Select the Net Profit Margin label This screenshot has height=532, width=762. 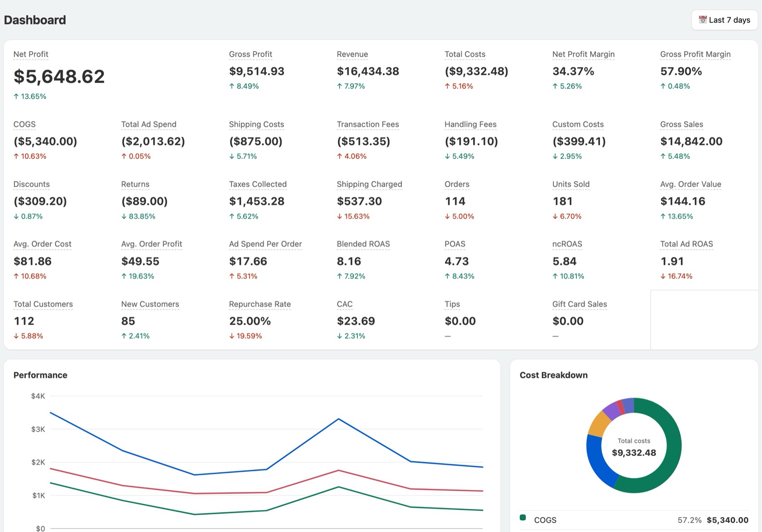tap(583, 54)
